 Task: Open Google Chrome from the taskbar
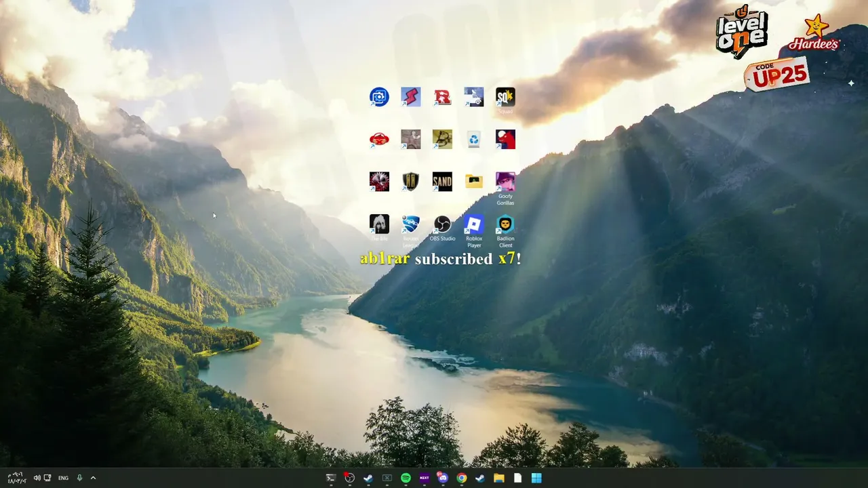pyautogui.click(x=461, y=478)
